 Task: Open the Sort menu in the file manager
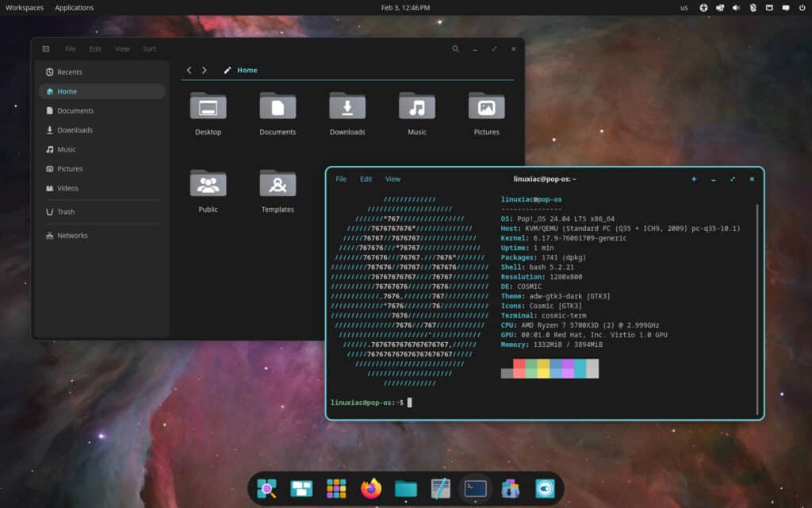[x=149, y=48]
